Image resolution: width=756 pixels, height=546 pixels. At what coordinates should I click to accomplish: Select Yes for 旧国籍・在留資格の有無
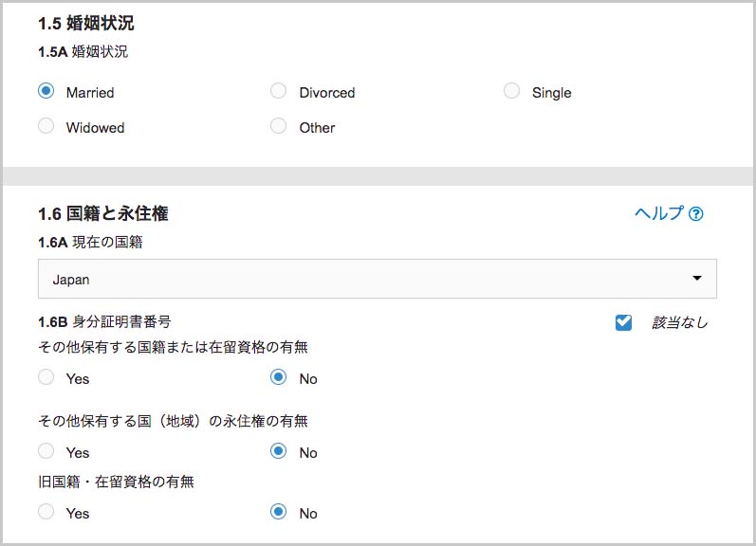[46, 511]
